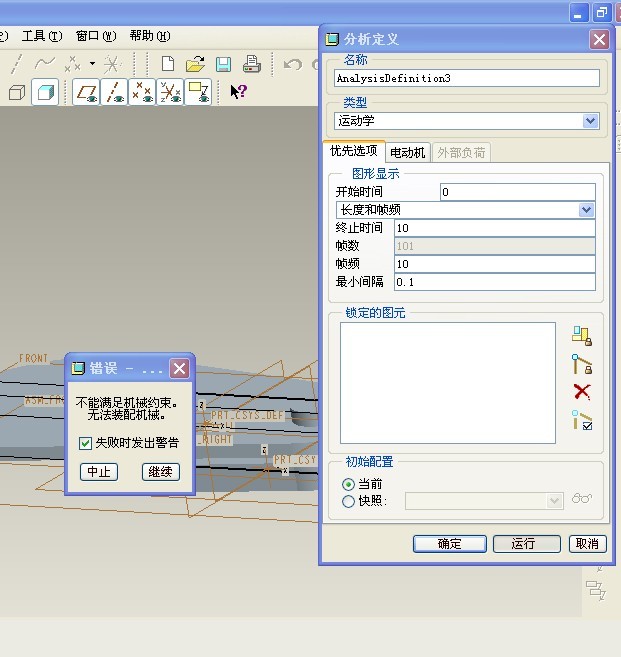Select 快照 radio button
This screenshot has height=657, width=621.
coord(348,501)
